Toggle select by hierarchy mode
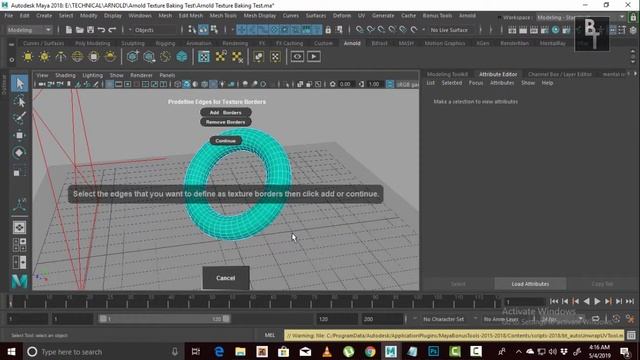The height and width of the screenshot is (360, 640). tap(192, 29)
